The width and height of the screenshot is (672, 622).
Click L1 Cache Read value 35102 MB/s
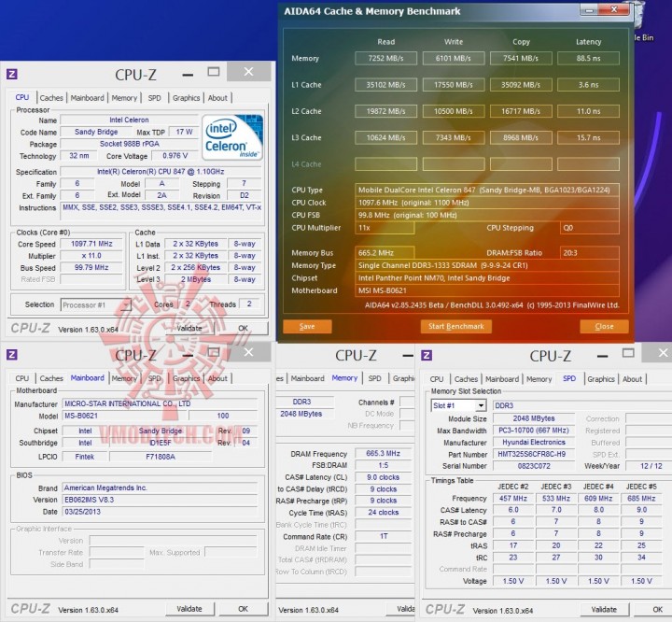(385, 85)
